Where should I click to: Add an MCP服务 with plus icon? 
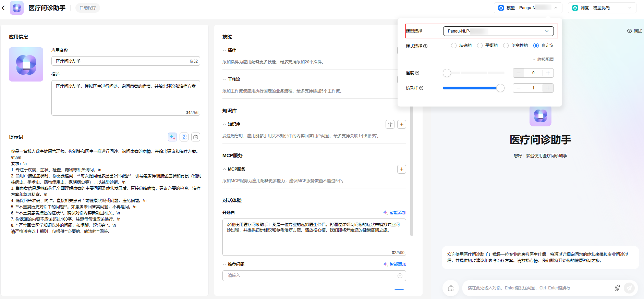[402, 169]
